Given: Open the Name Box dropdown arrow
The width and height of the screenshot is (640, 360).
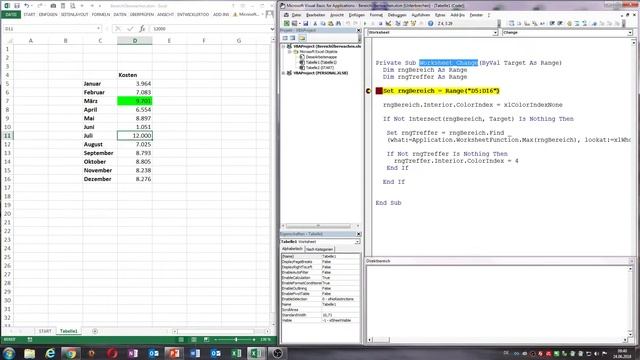Looking at the screenshot, I should 98,29.
